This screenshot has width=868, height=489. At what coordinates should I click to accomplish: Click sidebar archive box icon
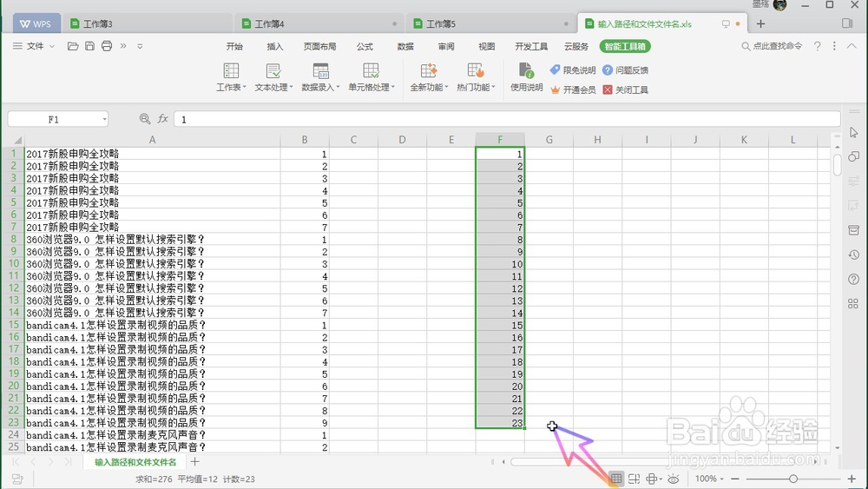click(853, 230)
